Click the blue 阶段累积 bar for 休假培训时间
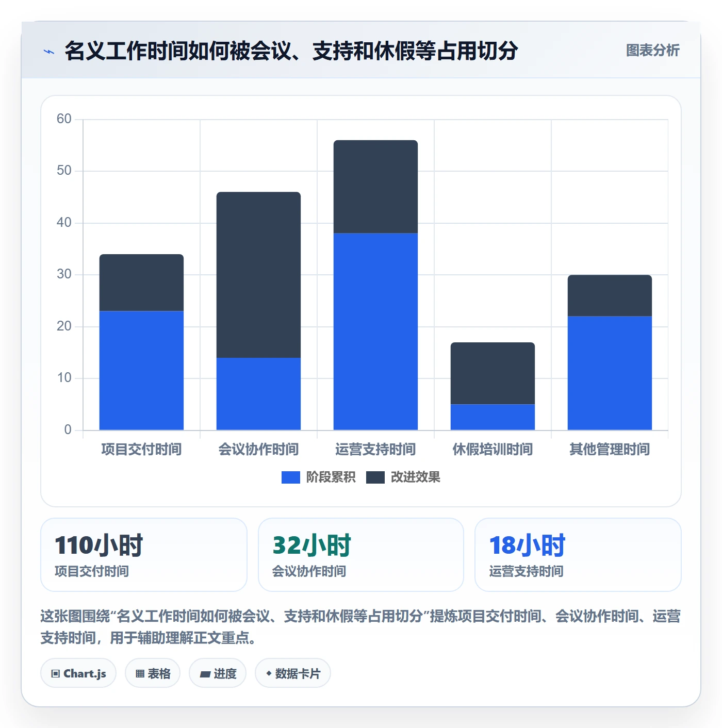Screen dimensions: 722x728 click(x=493, y=417)
